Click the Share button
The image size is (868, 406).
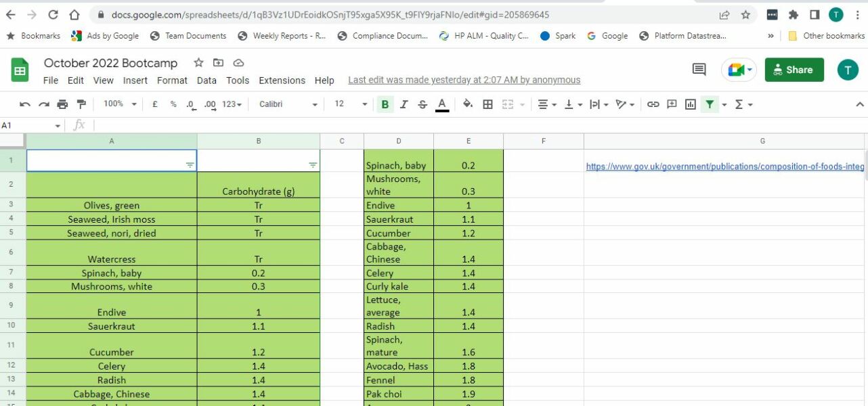[794, 69]
